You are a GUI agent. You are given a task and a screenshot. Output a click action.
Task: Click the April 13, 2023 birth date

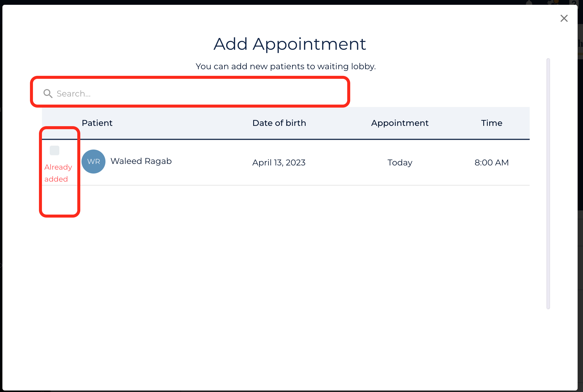(x=279, y=162)
